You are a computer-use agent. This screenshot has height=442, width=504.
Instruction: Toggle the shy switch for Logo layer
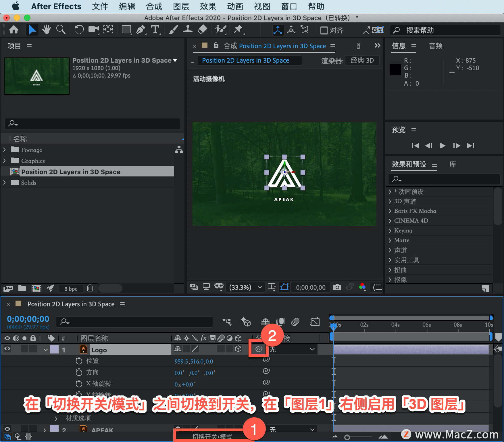[178, 349]
